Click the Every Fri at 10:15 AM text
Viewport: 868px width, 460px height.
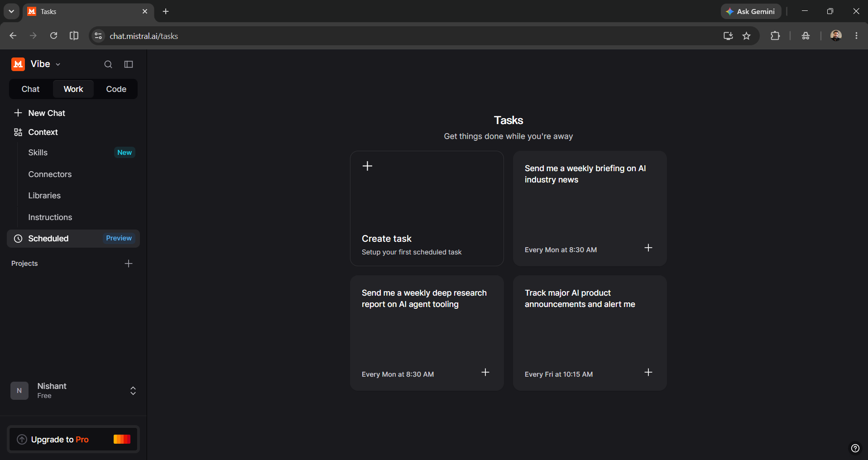(x=559, y=374)
